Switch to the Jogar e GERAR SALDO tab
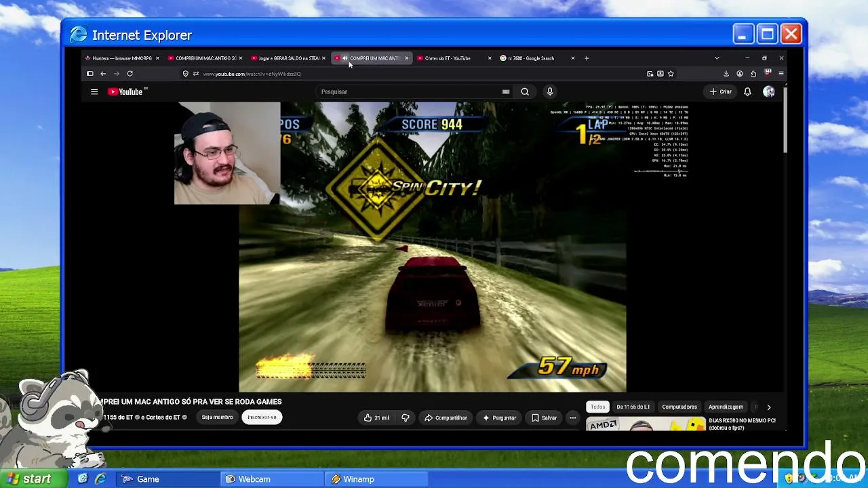 289,58
